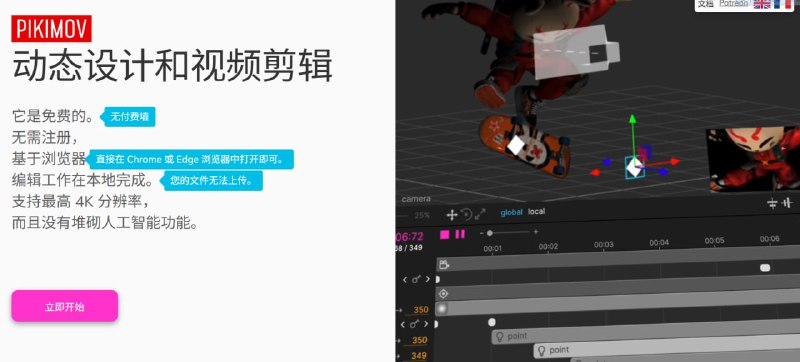800x362 pixels.
Task: Click the white diamond handle on the skateboard
Action: pos(516,146)
